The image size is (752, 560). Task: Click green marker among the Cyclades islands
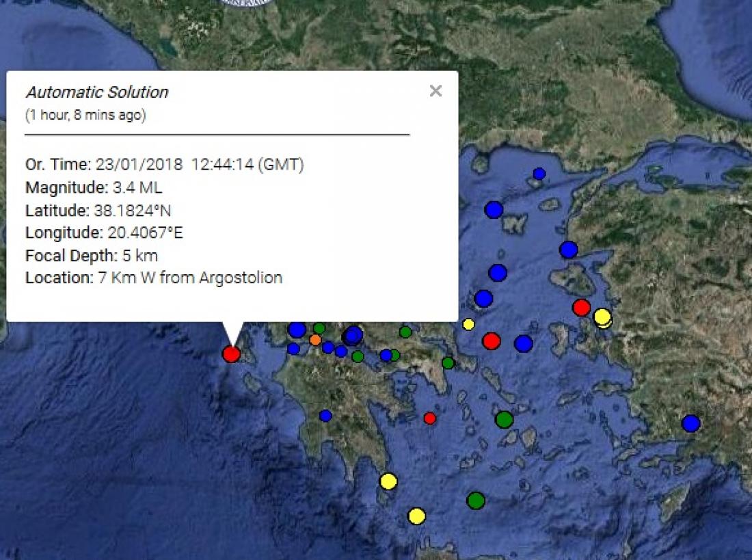coord(504,419)
